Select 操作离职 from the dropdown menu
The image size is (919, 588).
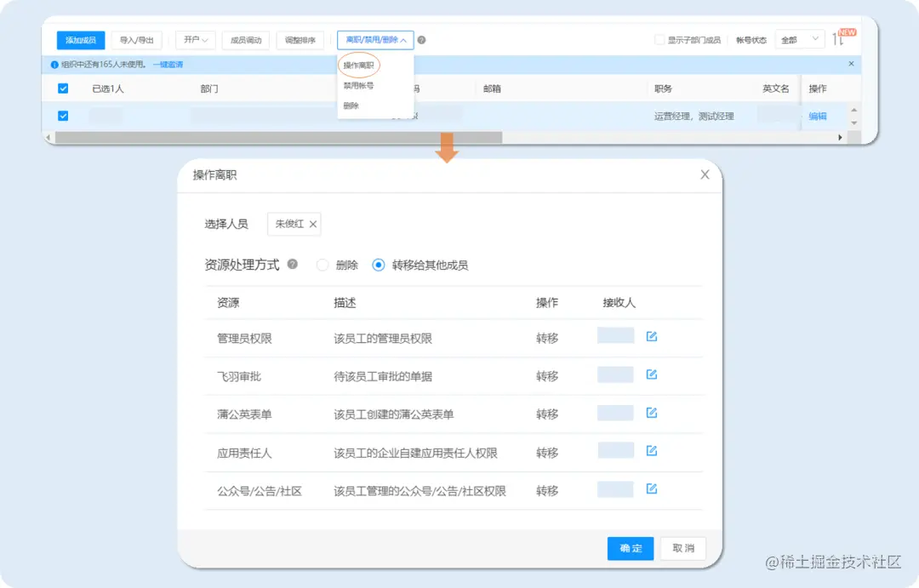(359, 65)
